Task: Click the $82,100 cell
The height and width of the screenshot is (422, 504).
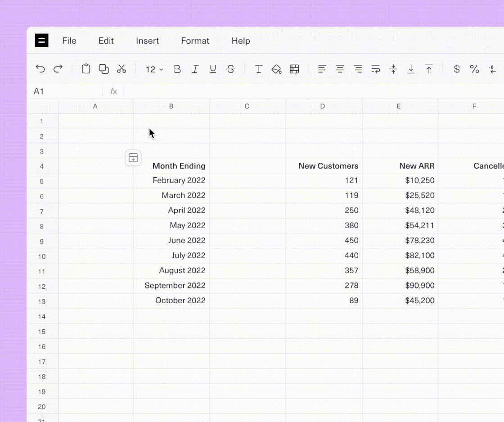Action: [400, 256]
